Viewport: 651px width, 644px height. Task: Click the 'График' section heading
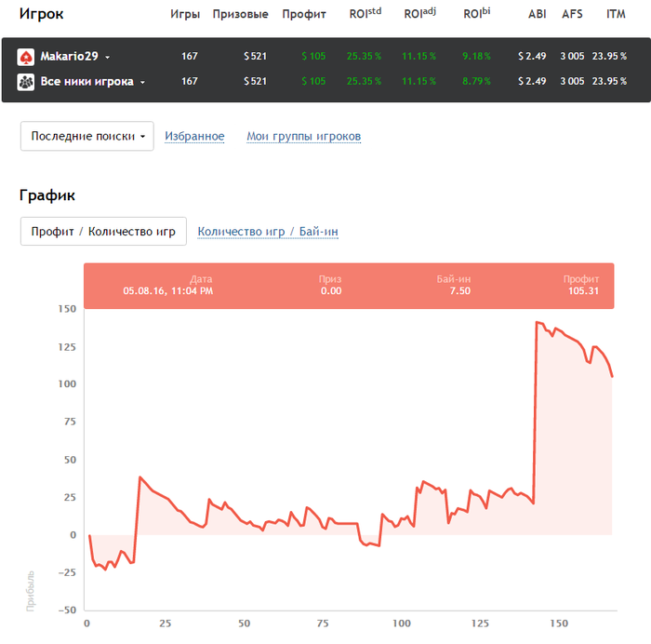tap(46, 195)
